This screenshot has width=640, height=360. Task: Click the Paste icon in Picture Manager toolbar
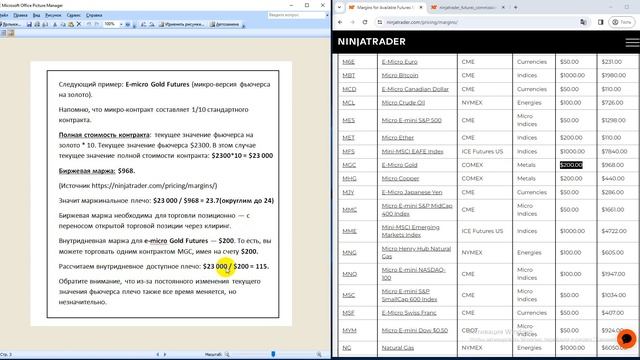pos(71,24)
